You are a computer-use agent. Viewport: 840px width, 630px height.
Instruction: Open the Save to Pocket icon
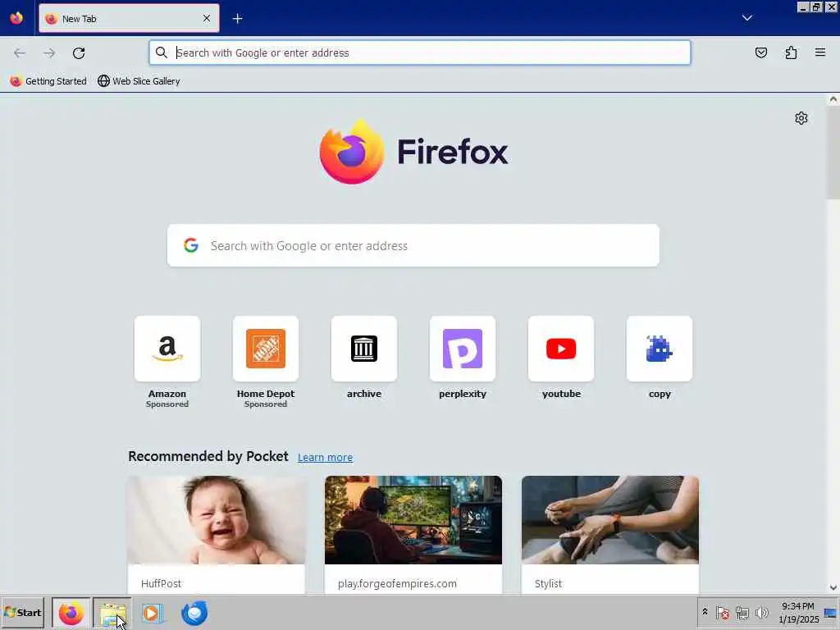click(x=760, y=52)
